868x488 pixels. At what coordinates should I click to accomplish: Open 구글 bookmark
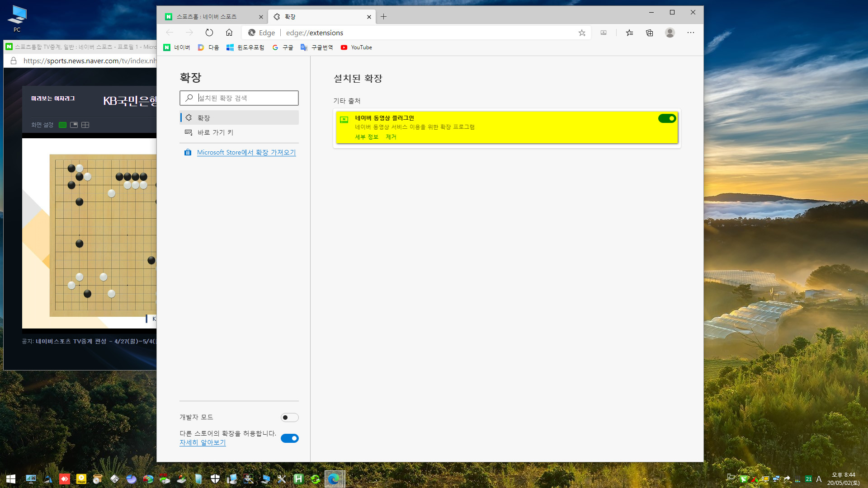(x=283, y=47)
